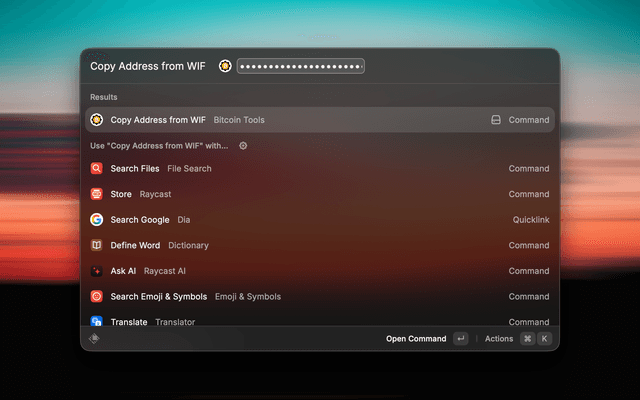
Task: Click the Bitcoin Tools icon in results row
Action: click(x=96, y=120)
